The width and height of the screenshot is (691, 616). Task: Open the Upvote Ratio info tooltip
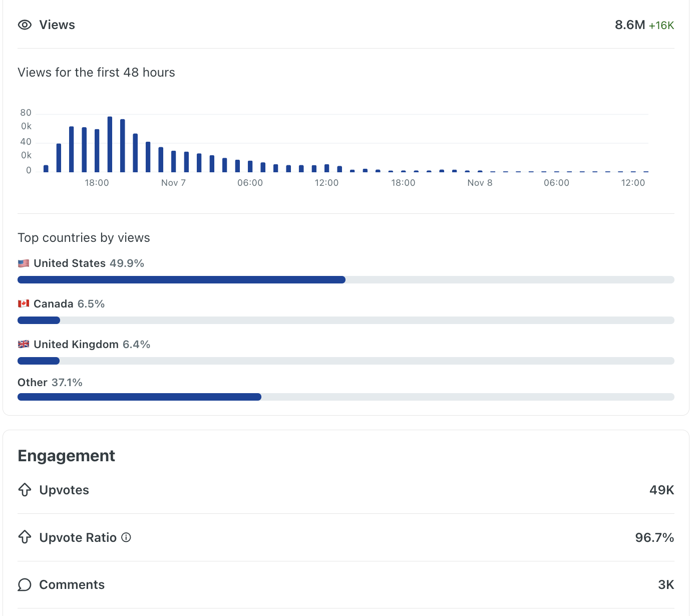pyautogui.click(x=126, y=537)
